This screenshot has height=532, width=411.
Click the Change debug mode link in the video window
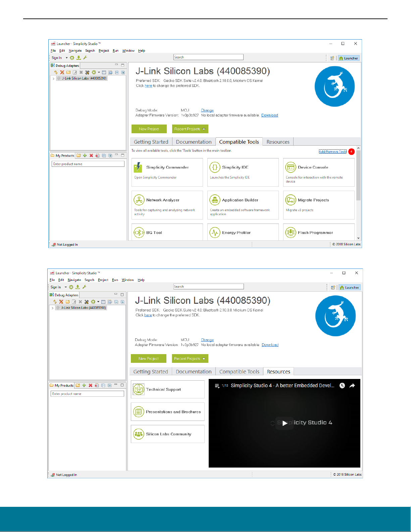point(207,340)
